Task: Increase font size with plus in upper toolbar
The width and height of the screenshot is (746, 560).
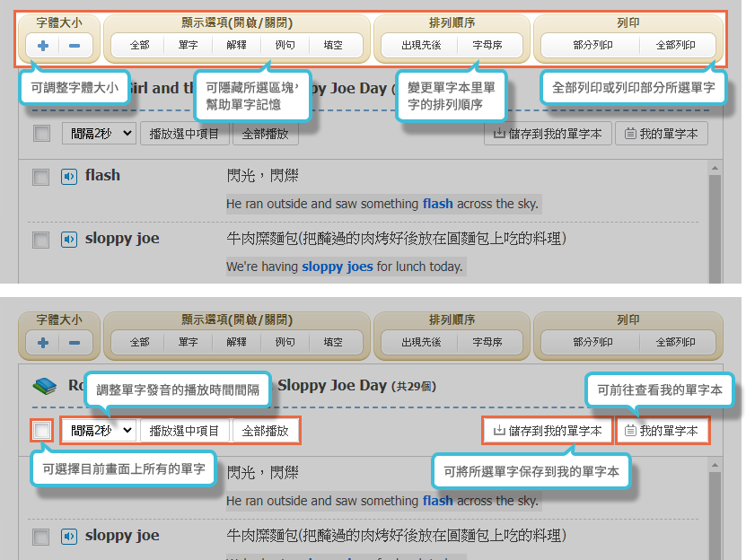Action: 43,46
